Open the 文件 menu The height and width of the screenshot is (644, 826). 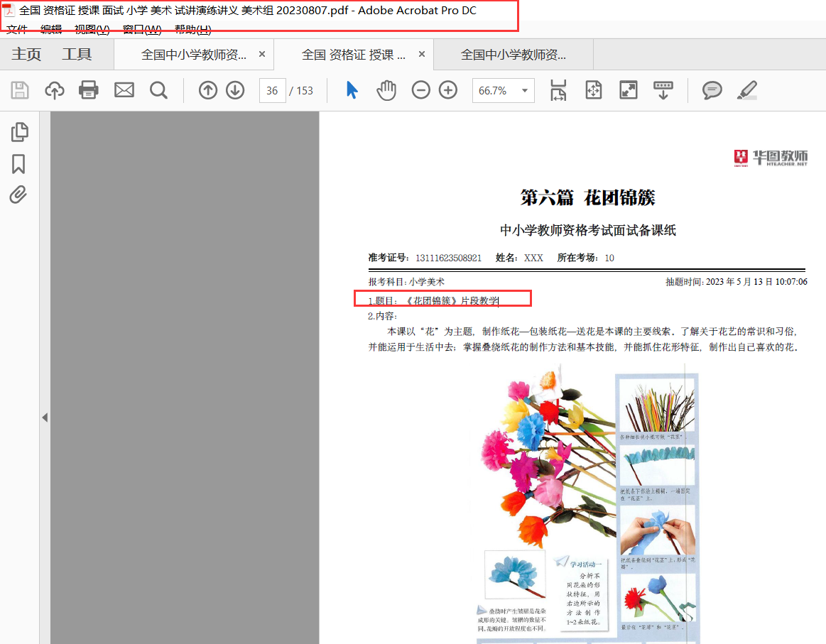click(16, 29)
